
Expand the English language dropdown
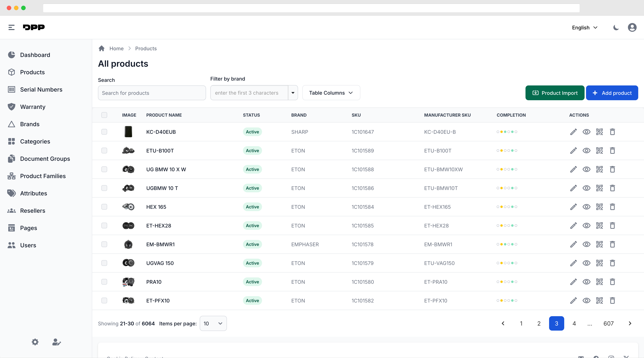pos(585,28)
